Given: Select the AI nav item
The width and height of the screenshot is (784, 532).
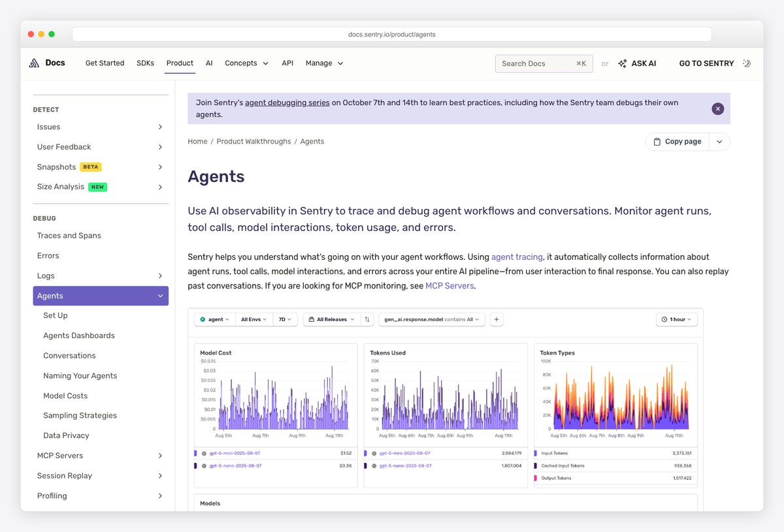Looking at the screenshot, I should pyautogui.click(x=209, y=63).
